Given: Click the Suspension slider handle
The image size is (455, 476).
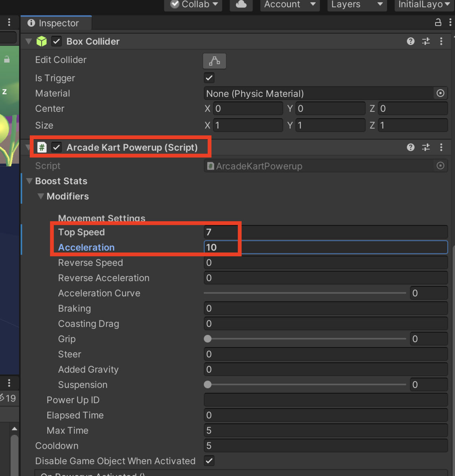Looking at the screenshot, I should pyautogui.click(x=208, y=384).
